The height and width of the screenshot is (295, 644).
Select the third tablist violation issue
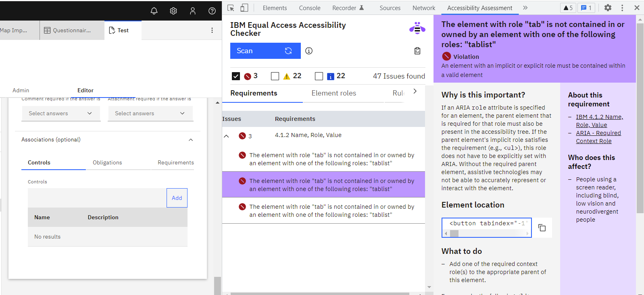(x=323, y=211)
